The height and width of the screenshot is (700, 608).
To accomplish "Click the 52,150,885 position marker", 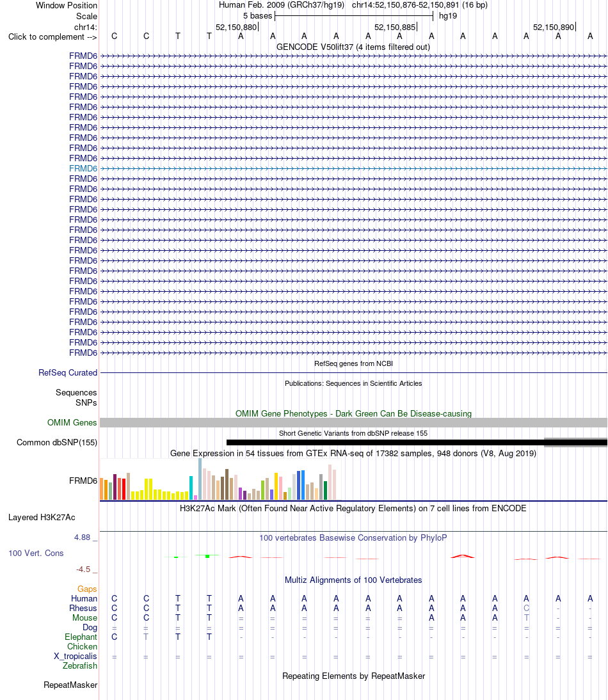I will [x=395, y=28].
